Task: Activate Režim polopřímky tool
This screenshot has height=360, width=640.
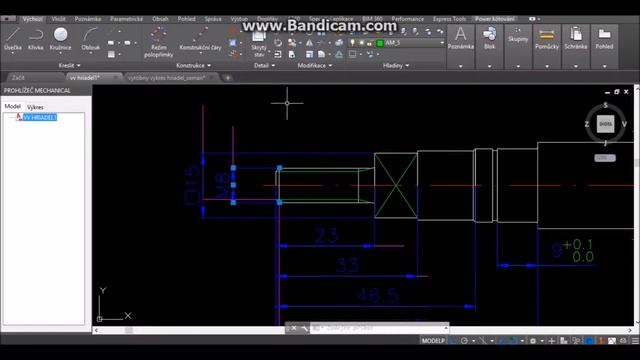Action: coord(158,42)
